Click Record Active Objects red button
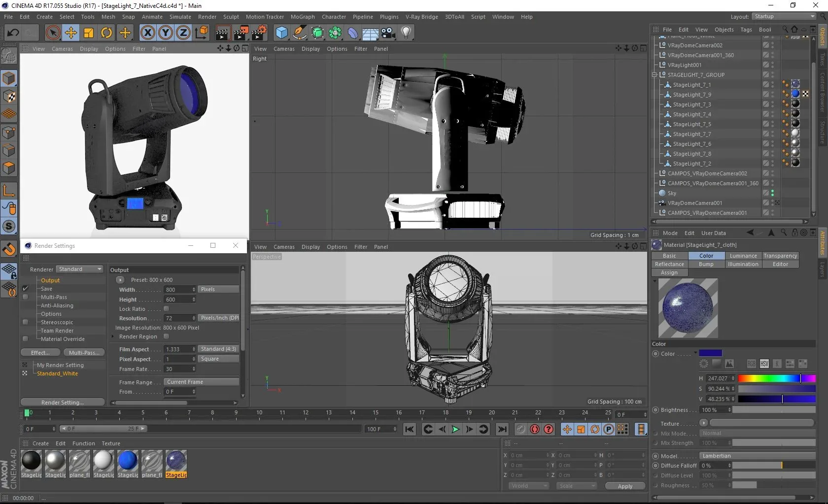Viewport: 828px width, 504px height. 535,429
